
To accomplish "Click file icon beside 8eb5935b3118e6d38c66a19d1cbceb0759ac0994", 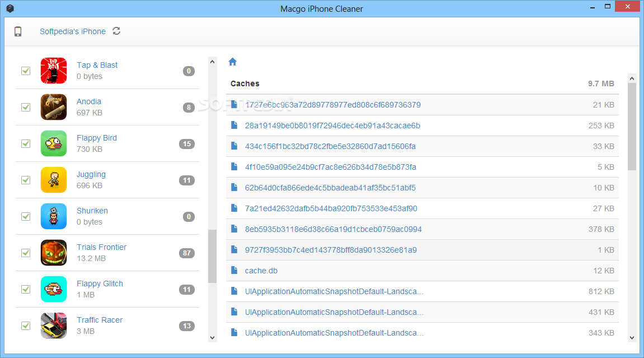I will (x=234, y=229).
